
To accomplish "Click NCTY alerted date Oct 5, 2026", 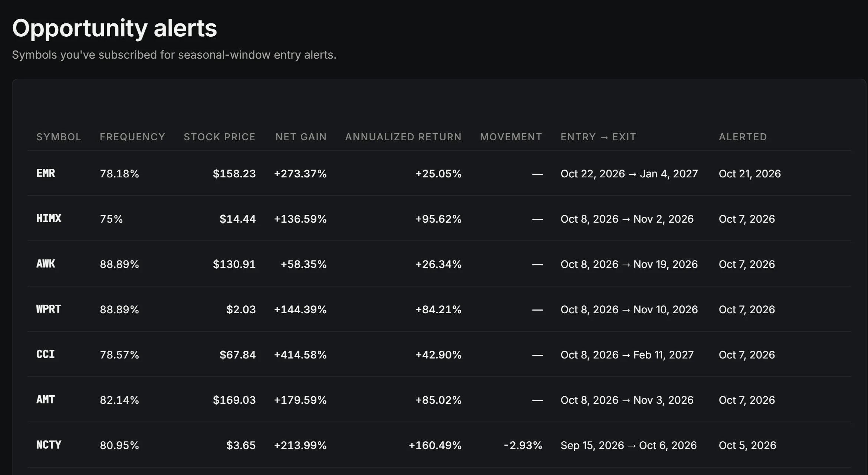I will (x=747, y=445).
